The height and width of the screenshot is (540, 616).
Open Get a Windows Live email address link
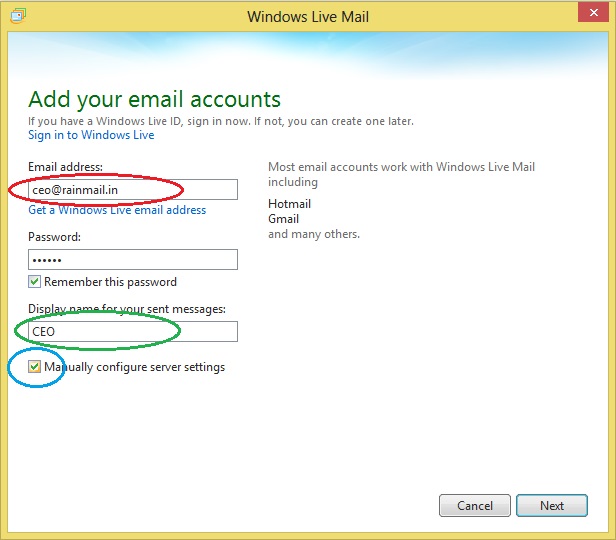tap(117, 210)
